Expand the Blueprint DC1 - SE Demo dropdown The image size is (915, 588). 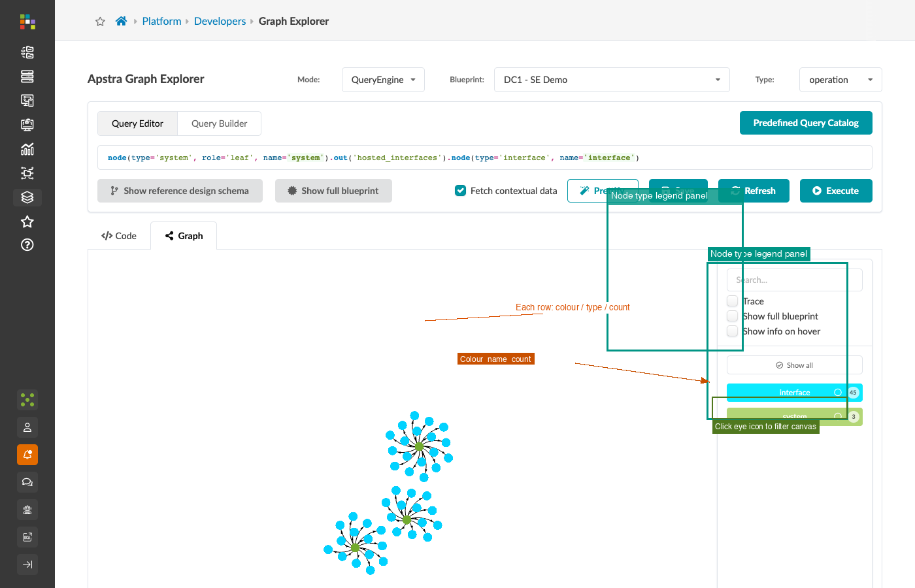point(612,80)
